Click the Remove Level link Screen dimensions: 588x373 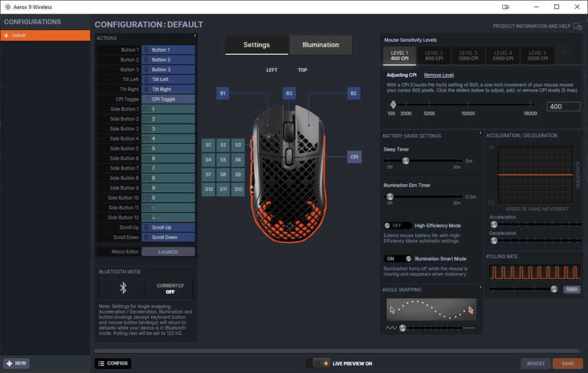tap(439, 75)
